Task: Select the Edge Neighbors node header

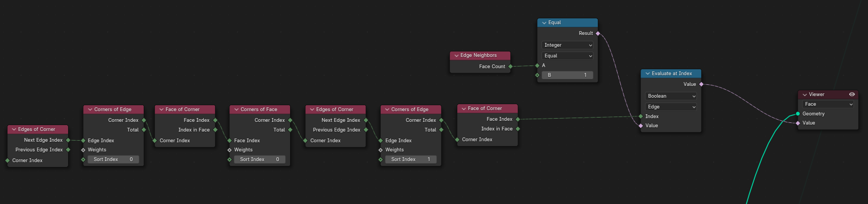Action: (x=480, y=55)
